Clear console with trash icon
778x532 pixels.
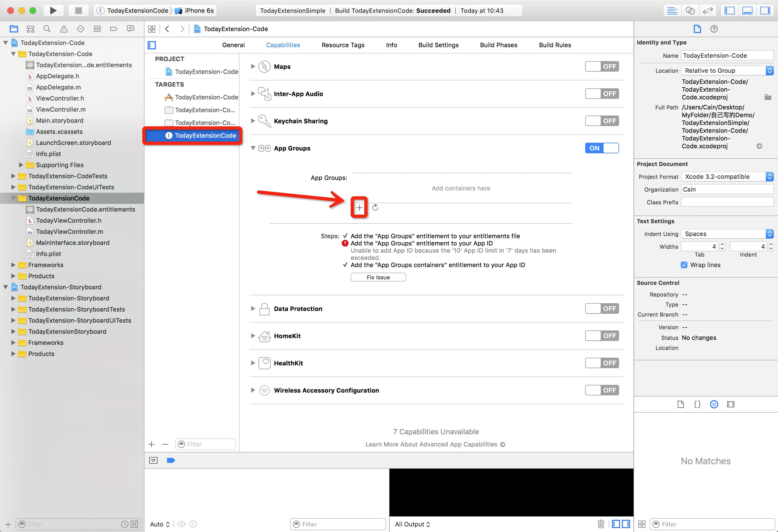(600, 524)
